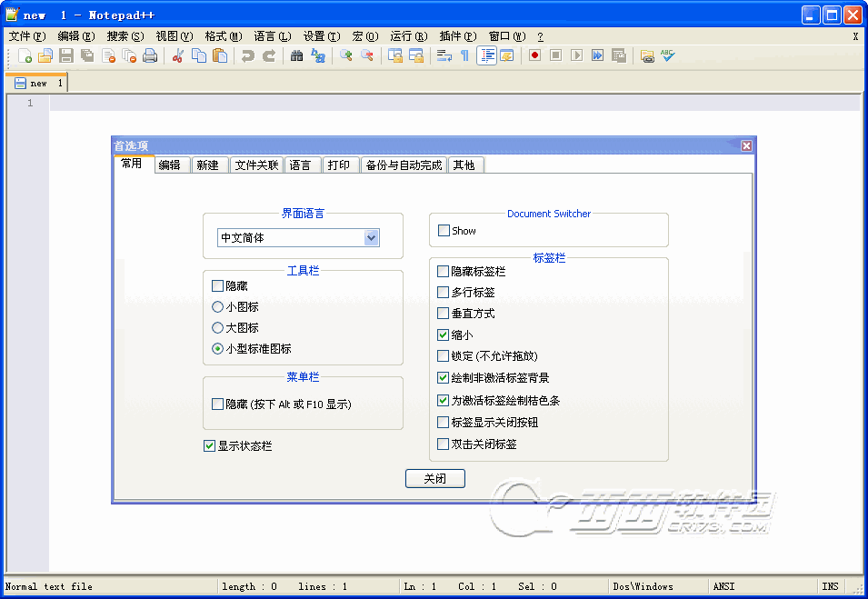Select the 大图标 radio button
The height and width of the screenshot is (599, 868).
point(217,328)
